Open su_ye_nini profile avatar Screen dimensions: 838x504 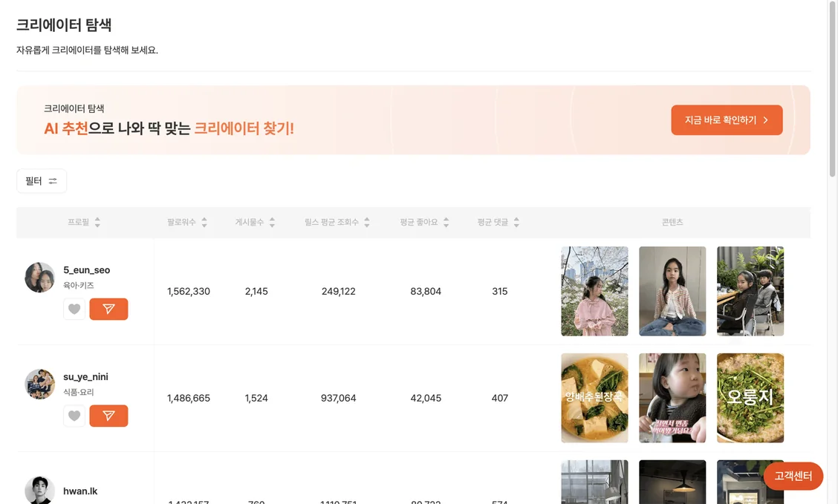point(40,384)
